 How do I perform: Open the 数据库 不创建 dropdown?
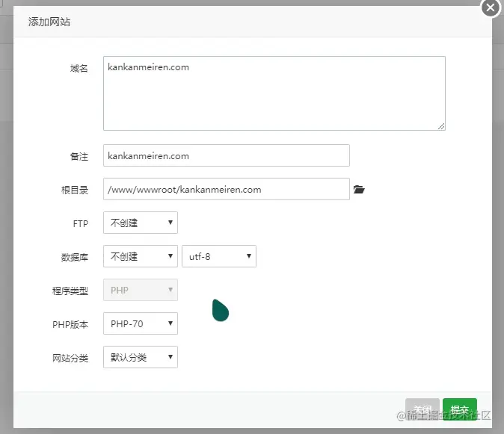coord(141,256)
